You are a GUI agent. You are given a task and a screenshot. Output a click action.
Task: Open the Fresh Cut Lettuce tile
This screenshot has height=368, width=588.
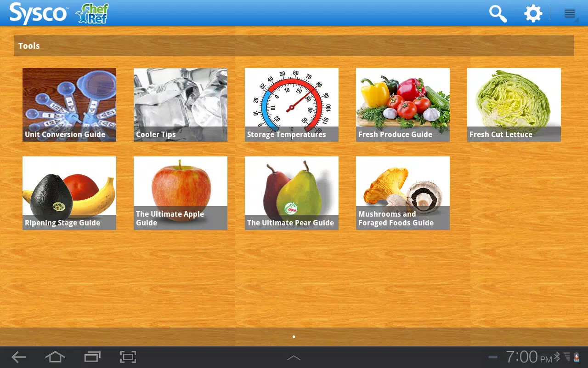(x=514, y=105)
